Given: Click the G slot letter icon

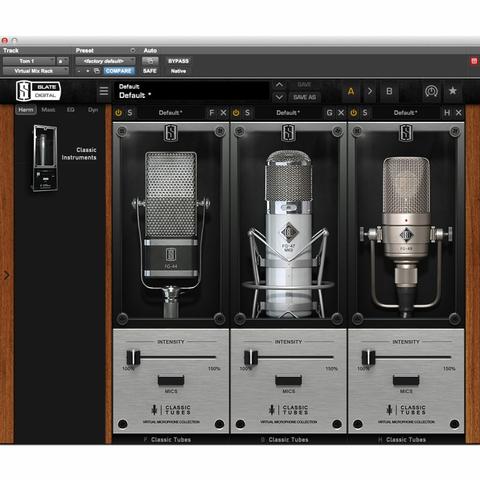Looking at the screenshot, I should point(329,113).
